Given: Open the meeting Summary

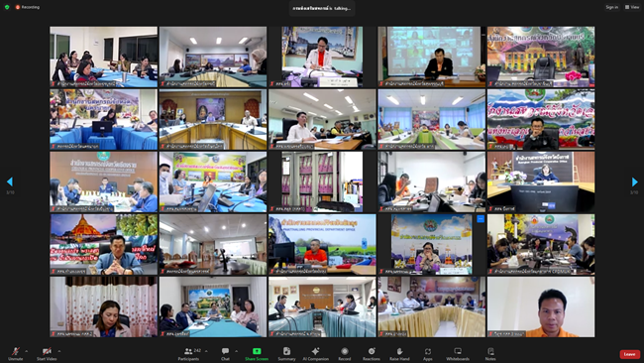Looking at the screenshot, I should [286, 353].
